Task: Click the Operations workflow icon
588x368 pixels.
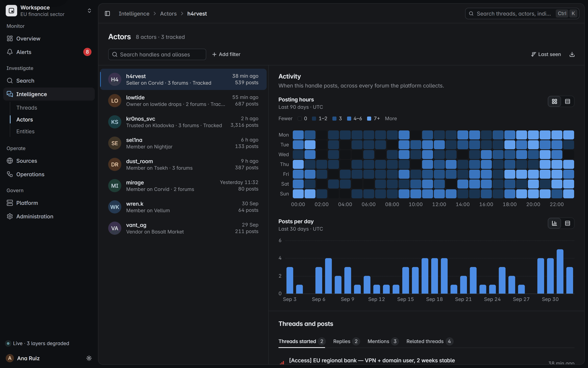Action: [10, 174]
